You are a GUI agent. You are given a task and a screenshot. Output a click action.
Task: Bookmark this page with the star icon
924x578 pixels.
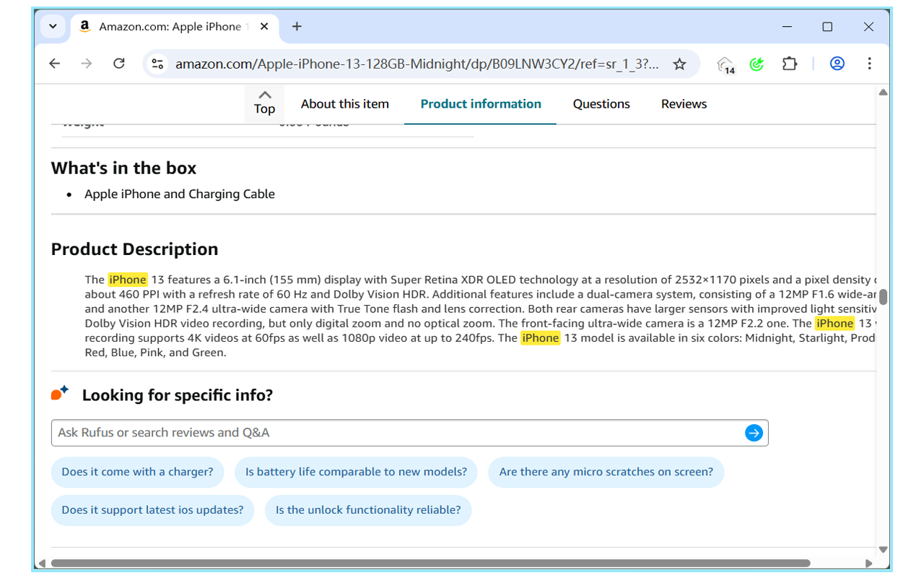coord(679,64)
